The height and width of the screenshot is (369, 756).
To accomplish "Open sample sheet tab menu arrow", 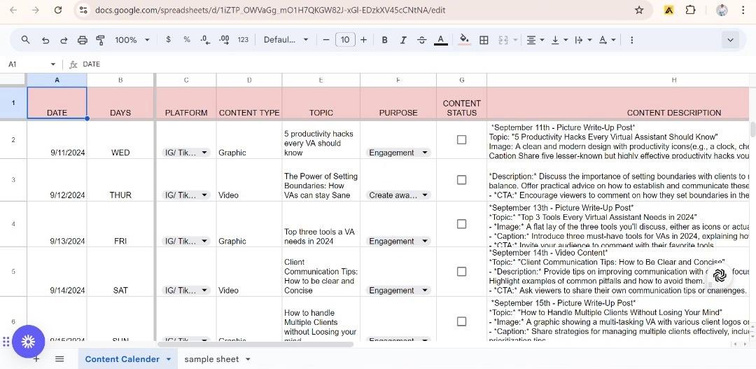I will click(x=248, y=359).
